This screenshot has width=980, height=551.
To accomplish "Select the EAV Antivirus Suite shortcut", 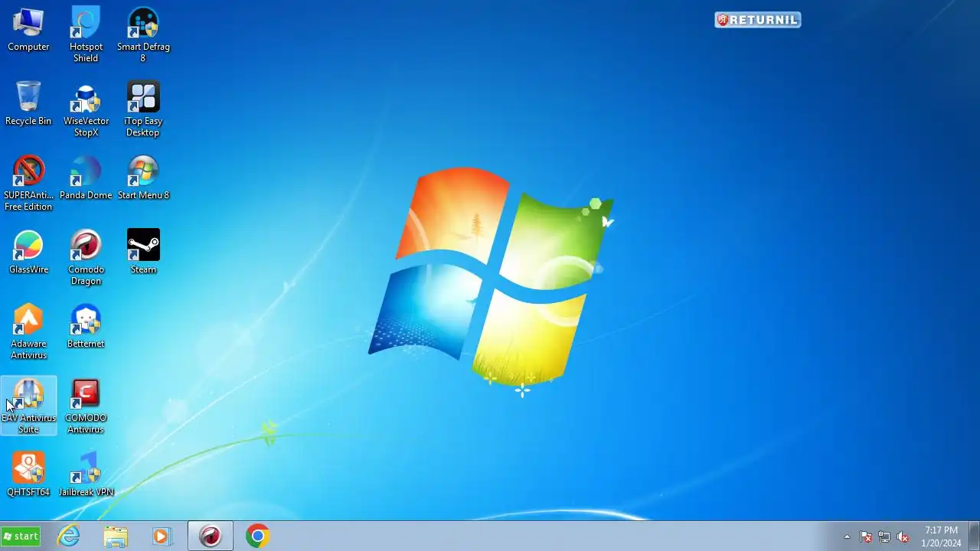I will [x=28, y=406].
